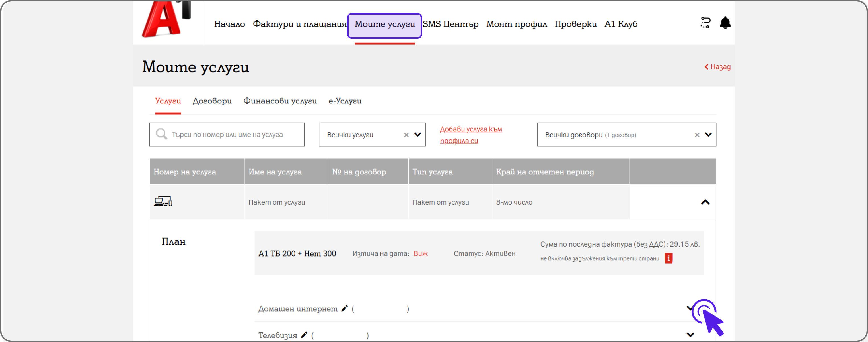Edit Домашен интернет name with the pencil icon

pyautogui.click(x=344, y=308)
